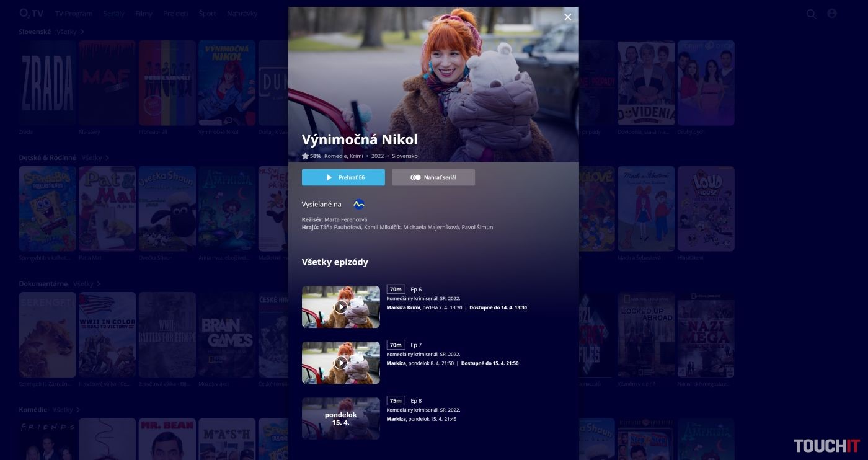Expand Dokumentárne category via Všetky

pos(86,284)
